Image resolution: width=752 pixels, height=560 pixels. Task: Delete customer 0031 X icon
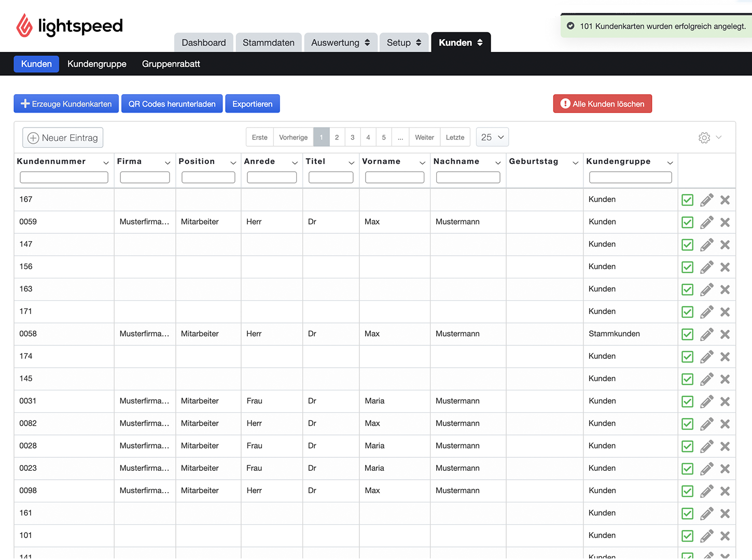(725, 401)
